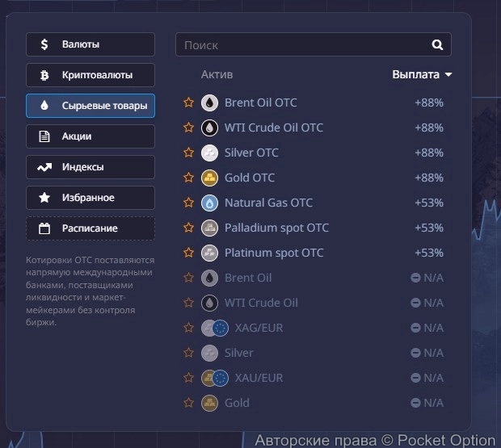Toggle favorite star for Natural Gas OTC
Viewport: 501px width, 448px height.
tap(188, 203)
